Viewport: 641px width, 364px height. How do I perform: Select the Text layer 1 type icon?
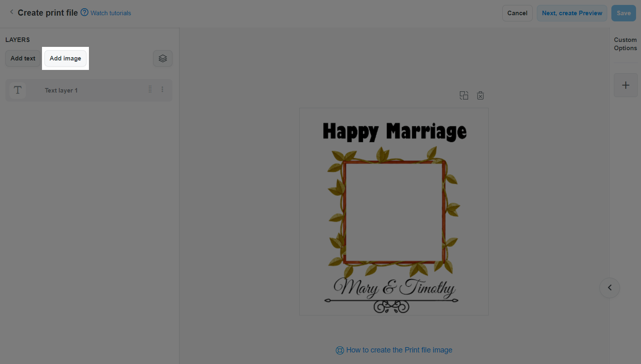coord(18,90)
